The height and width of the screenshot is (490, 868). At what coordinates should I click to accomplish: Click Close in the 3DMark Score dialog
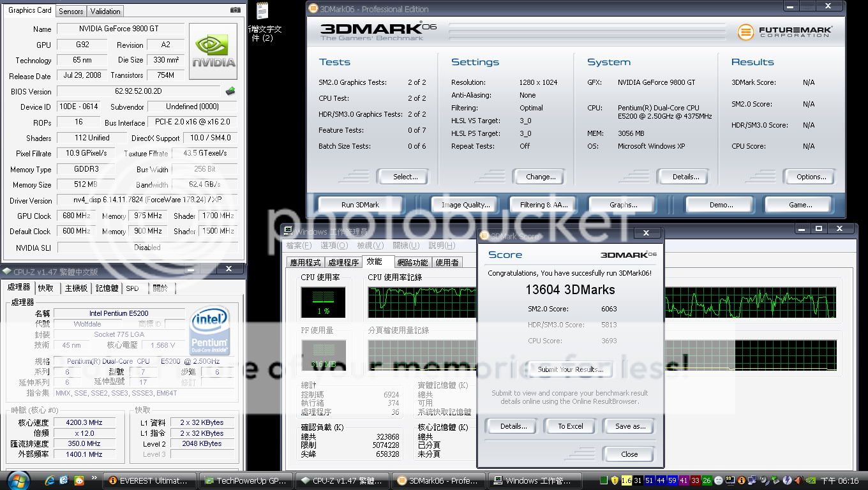629,454
